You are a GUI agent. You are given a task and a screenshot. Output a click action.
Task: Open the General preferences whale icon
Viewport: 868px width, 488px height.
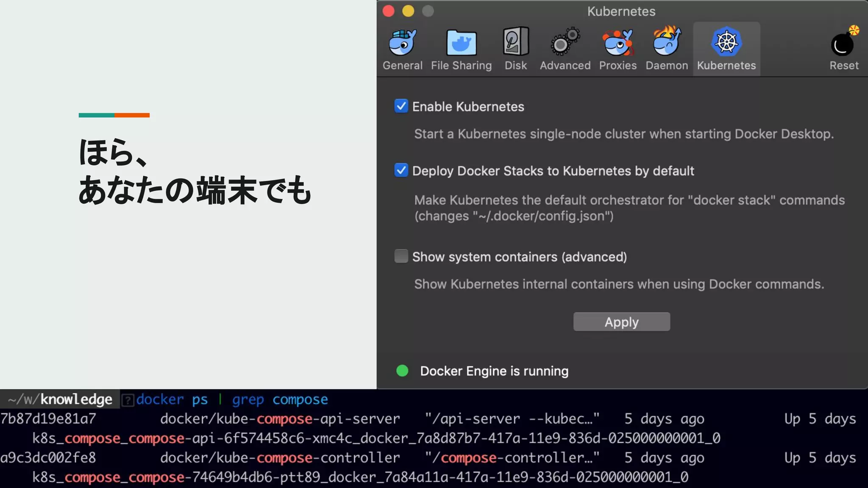403,42
